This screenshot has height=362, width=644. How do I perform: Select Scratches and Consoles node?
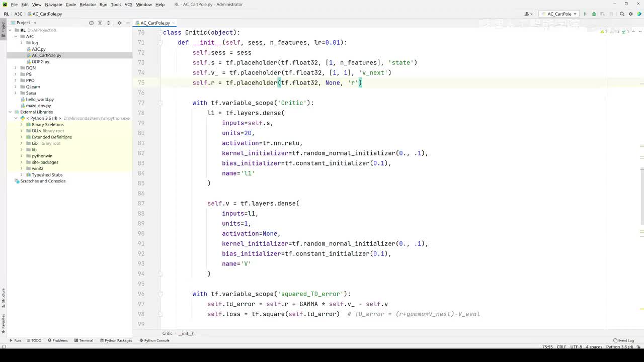(x=43, y=181)
